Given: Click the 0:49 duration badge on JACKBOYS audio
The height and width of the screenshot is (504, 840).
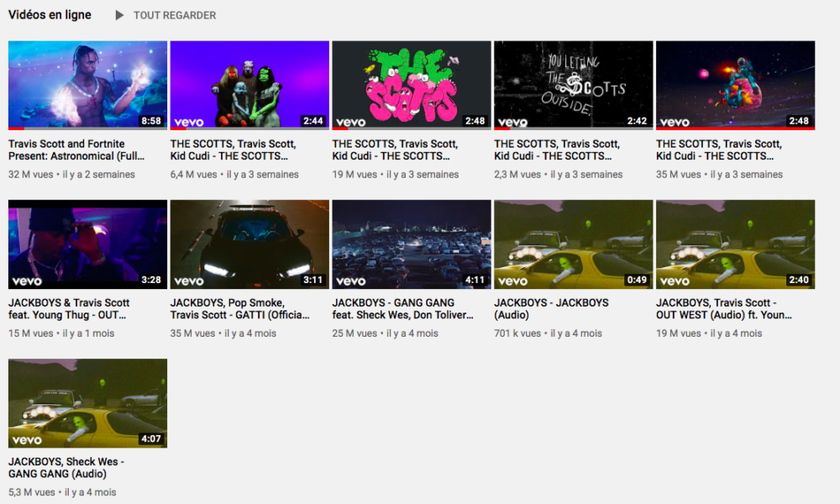Looking at the screenshot, I should 637,280.
